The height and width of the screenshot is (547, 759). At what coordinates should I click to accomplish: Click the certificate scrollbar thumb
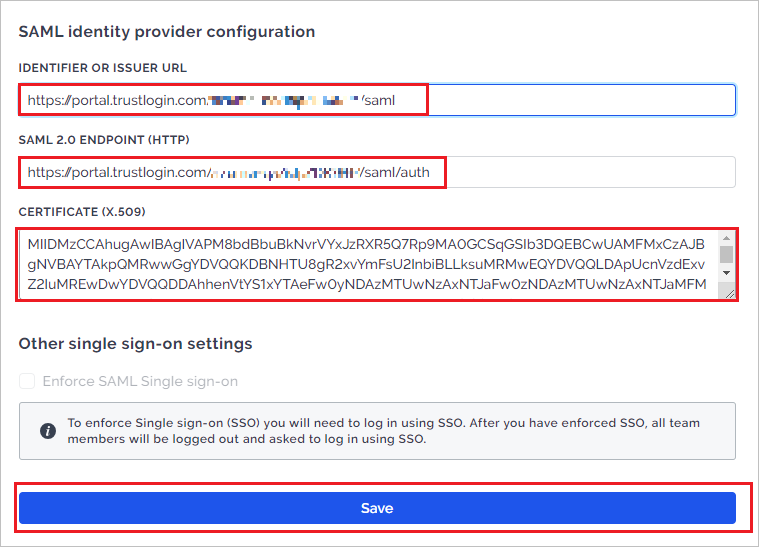coord(726,254)
